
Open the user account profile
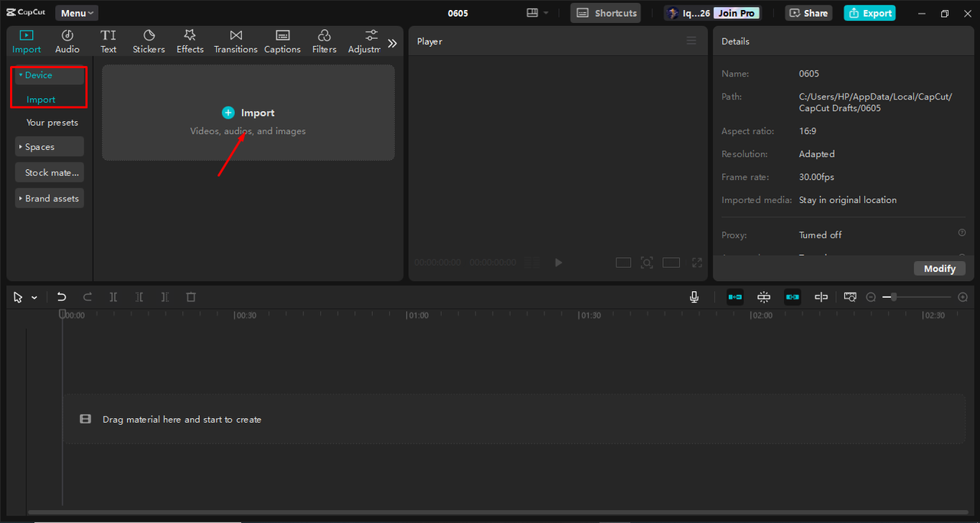688,13
